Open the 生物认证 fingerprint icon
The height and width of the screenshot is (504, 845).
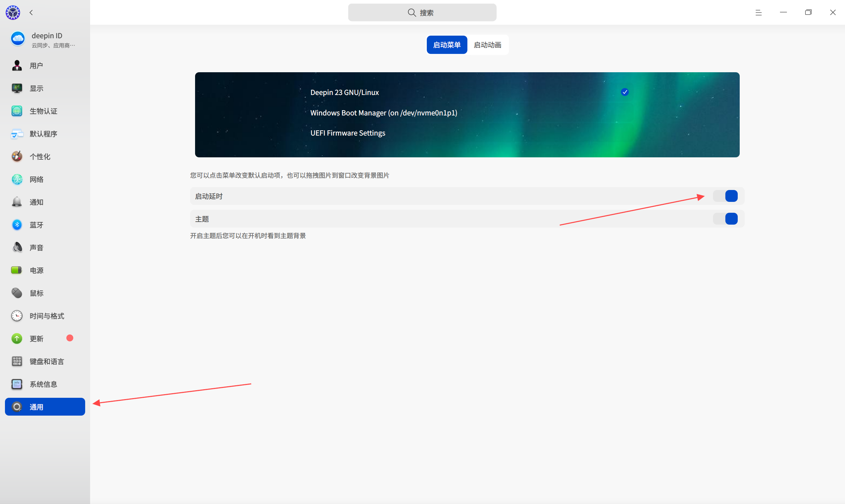pyautogui.click(x=17, y=111)
